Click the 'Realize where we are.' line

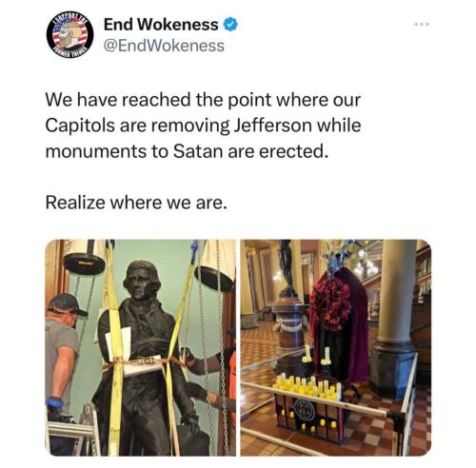click(136, 203)
